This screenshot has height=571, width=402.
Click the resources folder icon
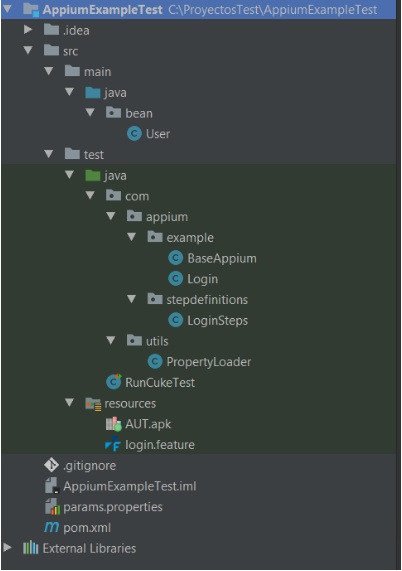(93, 404)
